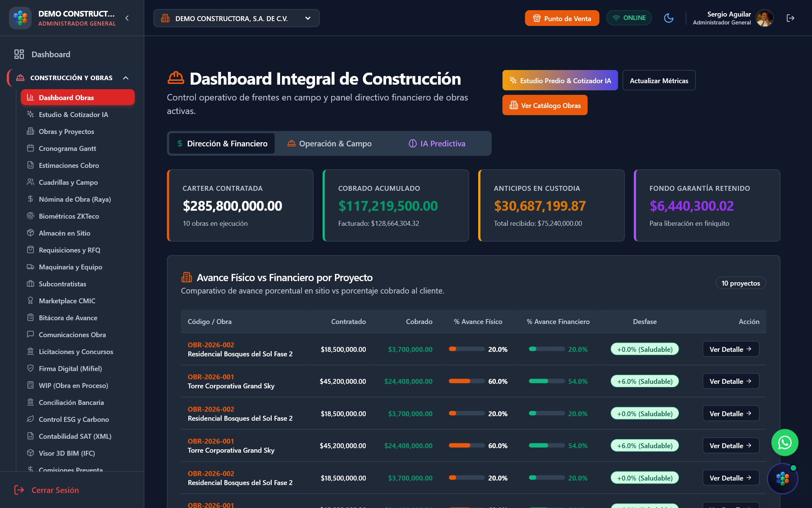The width and height of the screenshot is (812, 508).
Task: Click the Cronograma Gantt calendar icon
Action: pyautogui.click(x=30, y=148)
